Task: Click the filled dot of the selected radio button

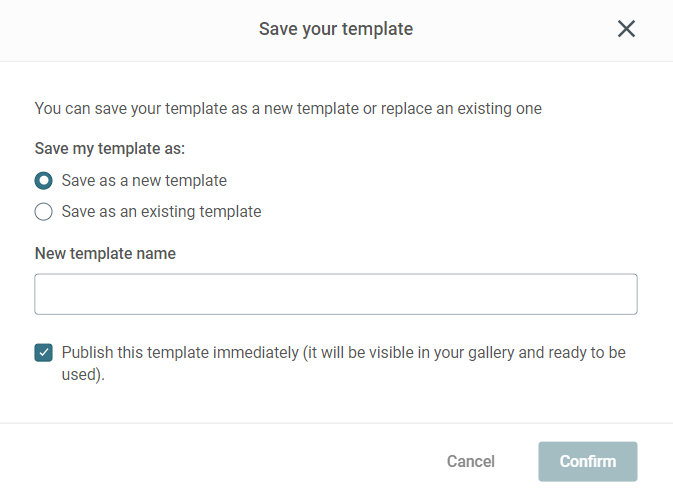Action: (x=44, y=181)
